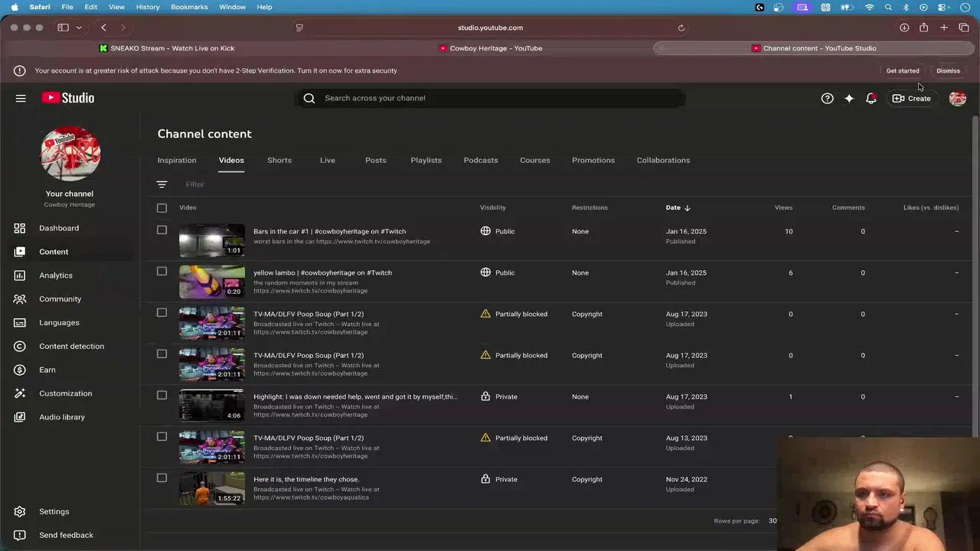980x551 pixels.
Task: Click the warning icon on the security banner
Action: (x=20, y=70)
